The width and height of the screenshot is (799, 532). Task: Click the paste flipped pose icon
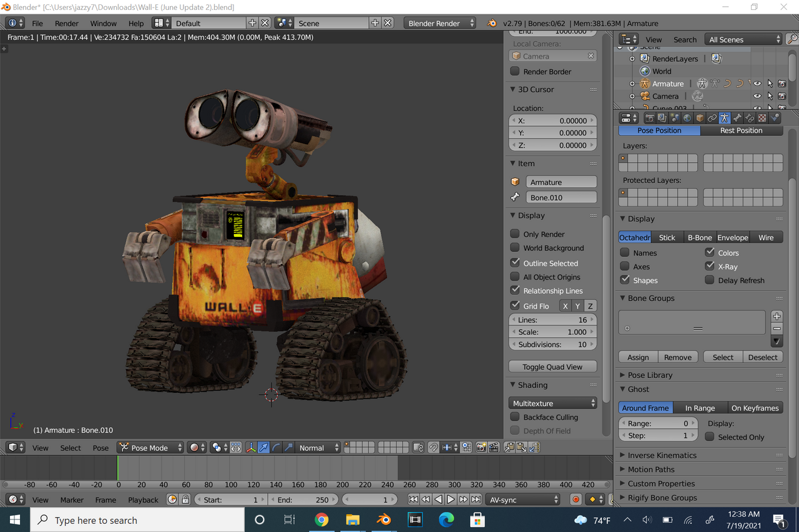coord(534,447)
